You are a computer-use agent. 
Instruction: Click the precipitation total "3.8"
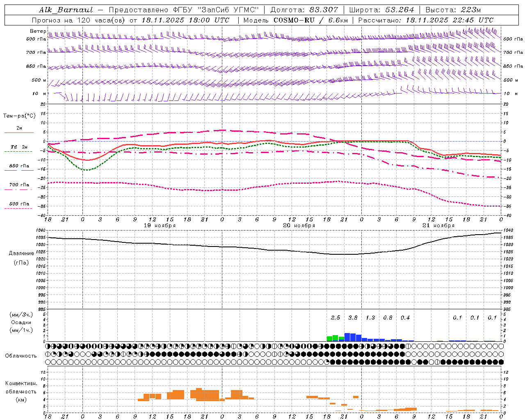click(x=353, y=318)
